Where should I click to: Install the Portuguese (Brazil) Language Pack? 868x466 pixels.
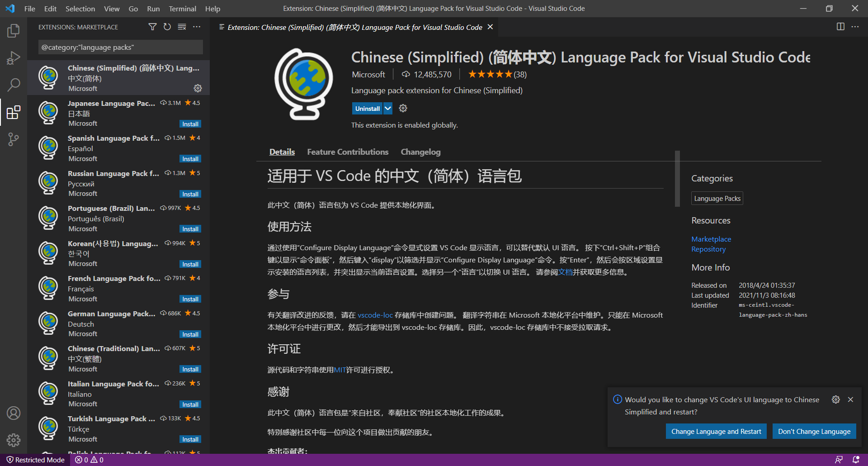coord(190,229)
